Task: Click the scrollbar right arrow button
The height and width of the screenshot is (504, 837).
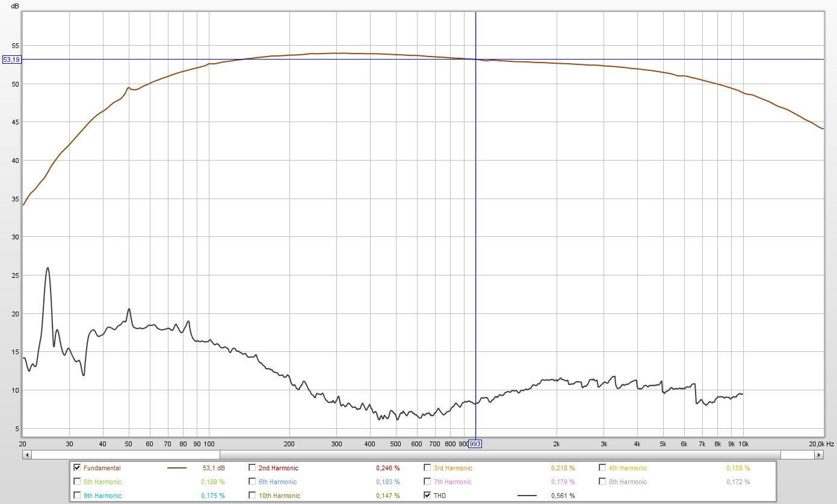Action: point(819,455)
